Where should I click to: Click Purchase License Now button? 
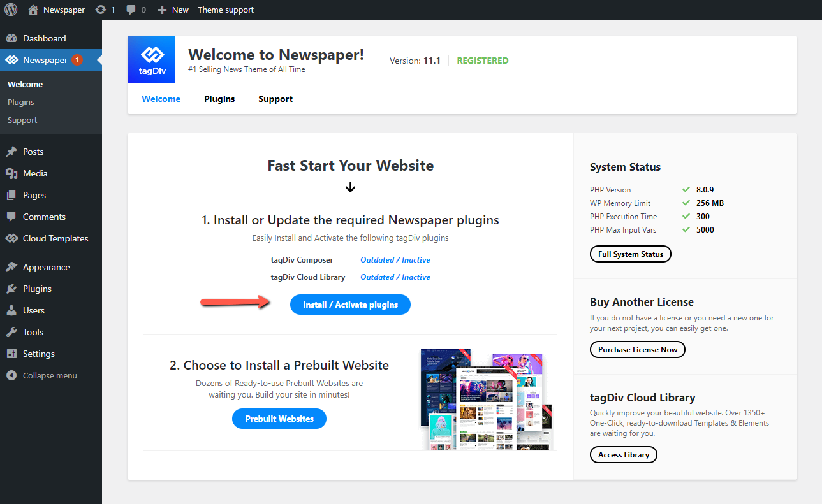(x=638, y=349)
